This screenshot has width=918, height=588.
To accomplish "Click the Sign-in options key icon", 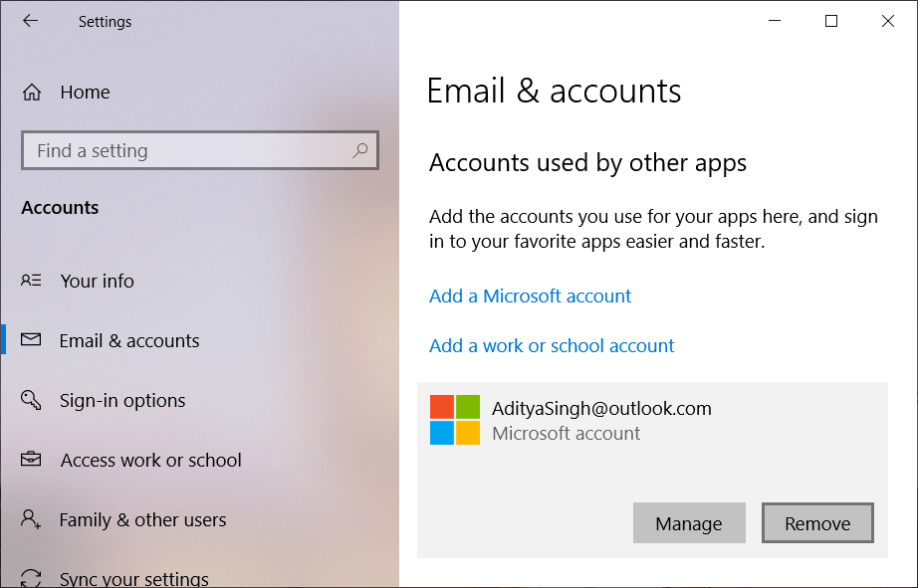I will 31,400.
